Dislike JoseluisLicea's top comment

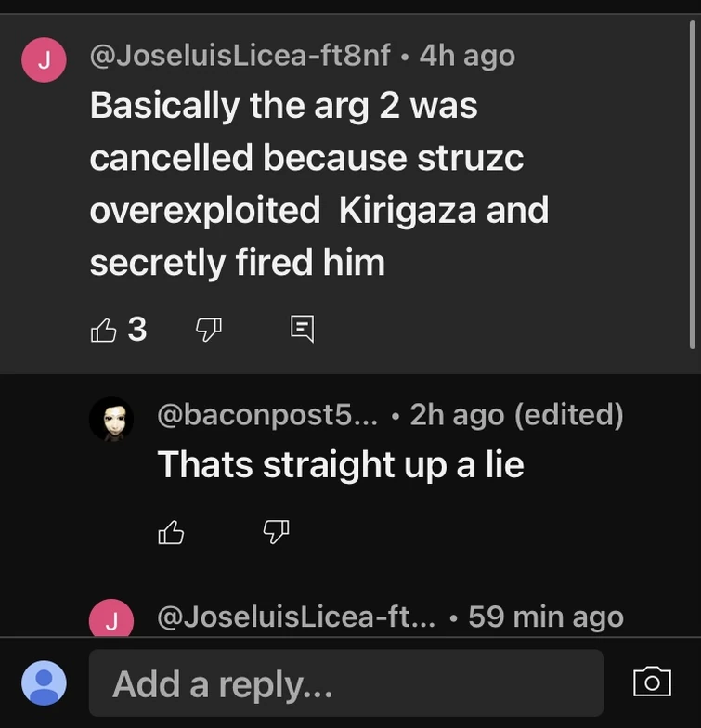[209, 329]
